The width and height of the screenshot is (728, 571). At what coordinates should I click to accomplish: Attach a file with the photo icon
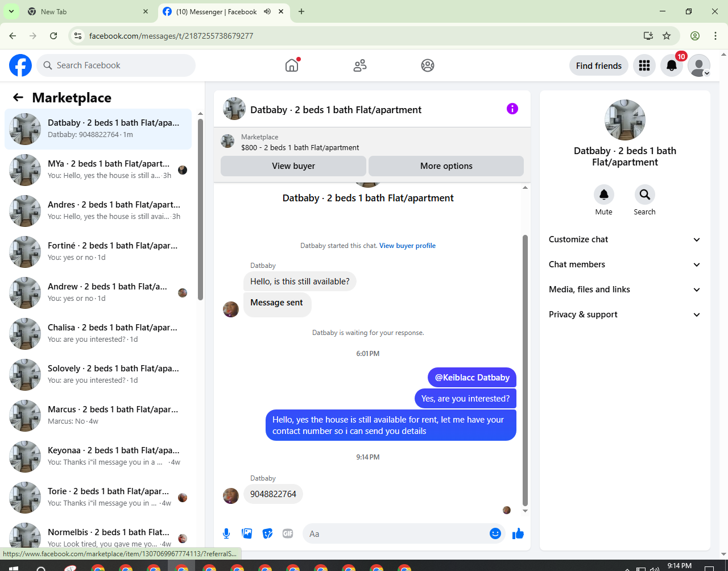[247, 533]
